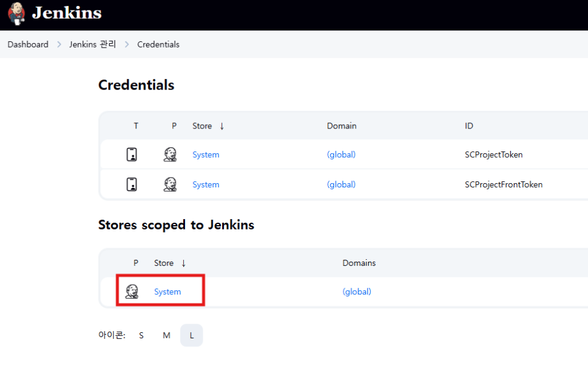Image resolution: width=588 pixels, height=373 pixels.
Task: Click the Stores scoped to Jenkins heading
Action: point(177,225)
